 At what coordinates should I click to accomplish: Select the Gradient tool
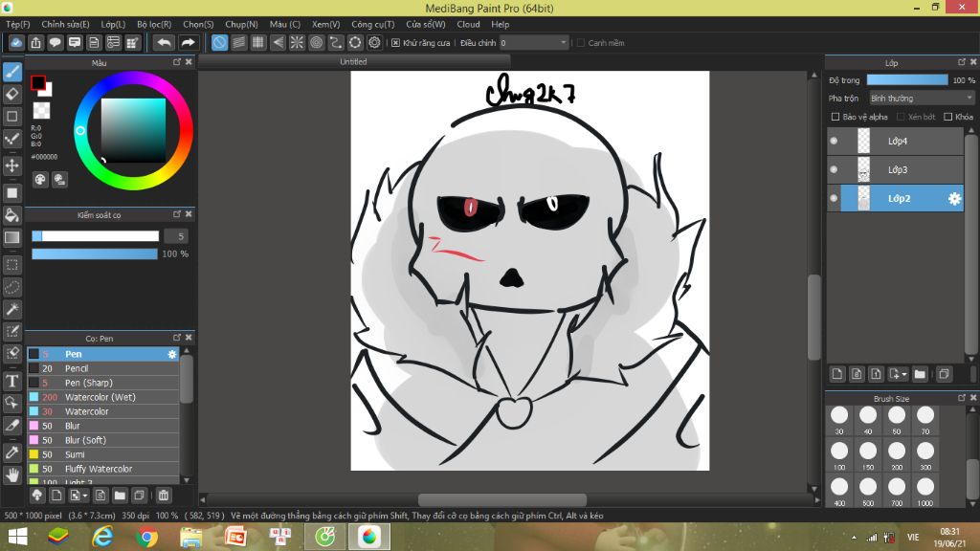(x=12, y=237)
